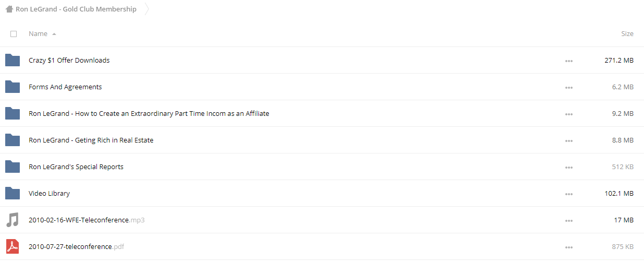Sort by the Name column header
644x261 pixels.
pyautogui.click(x=38, y=33)
